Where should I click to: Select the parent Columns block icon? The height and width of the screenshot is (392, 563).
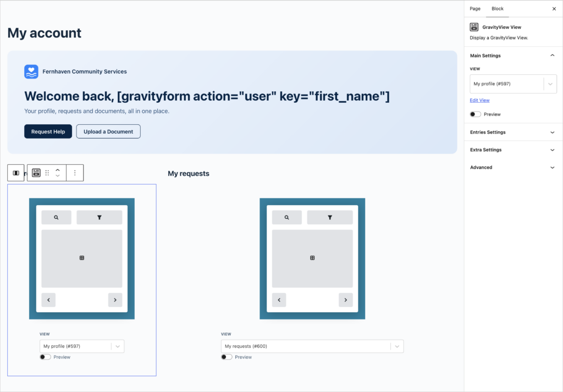pos(16,173)
